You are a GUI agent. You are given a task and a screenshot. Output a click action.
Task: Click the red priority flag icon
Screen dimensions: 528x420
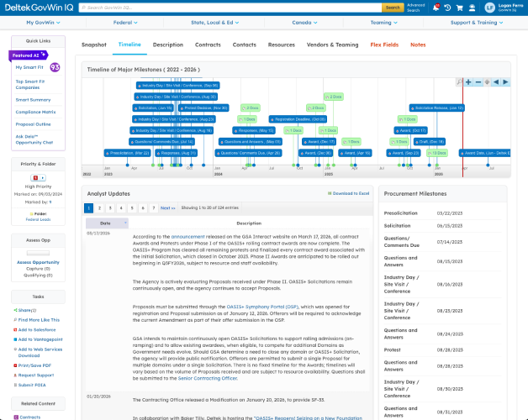[35, 178]
